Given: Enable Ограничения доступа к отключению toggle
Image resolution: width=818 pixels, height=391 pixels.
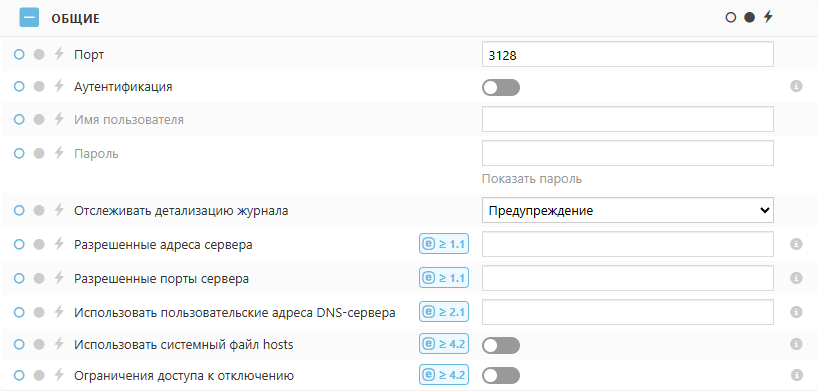Looking at the screenshot, I should pos(501,375).
